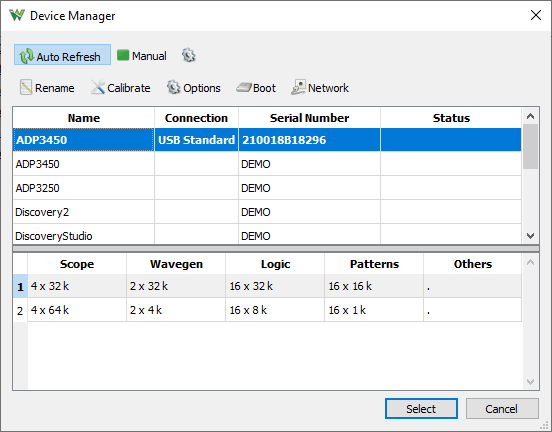Click Patterns 16 x 1 k cell
Screen dimensions: 552x432
tap(374, 310)
